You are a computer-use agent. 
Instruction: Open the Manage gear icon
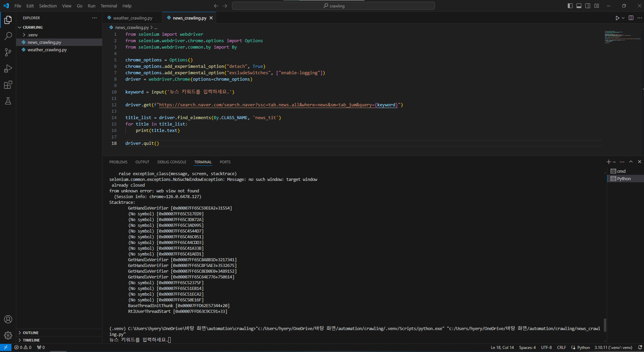pyautogui.click(x=8, y=335)
